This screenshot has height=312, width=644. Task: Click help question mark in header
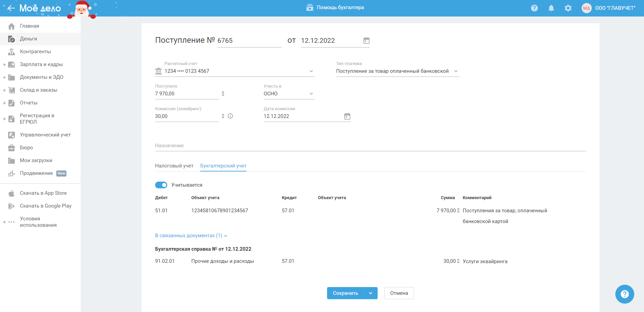point(534,8)
